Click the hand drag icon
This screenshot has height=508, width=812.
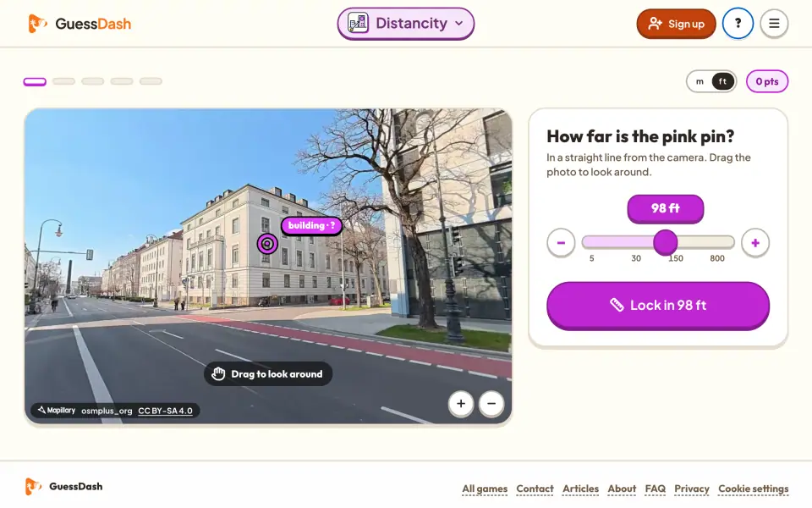218,373
